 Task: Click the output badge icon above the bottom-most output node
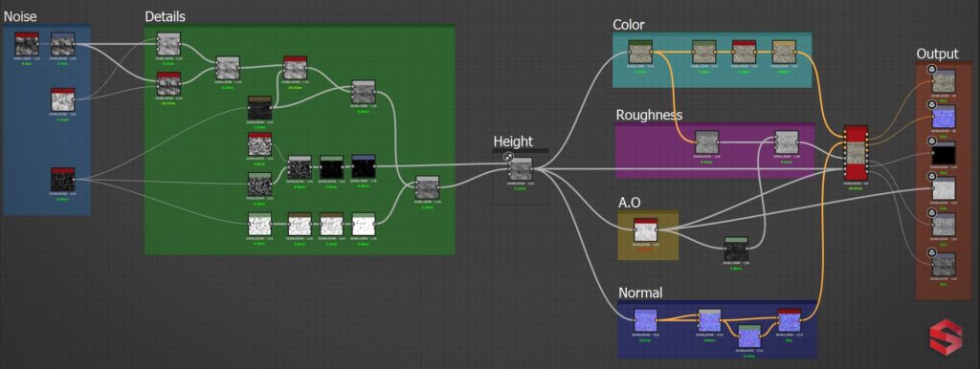(x=931, y=253)
